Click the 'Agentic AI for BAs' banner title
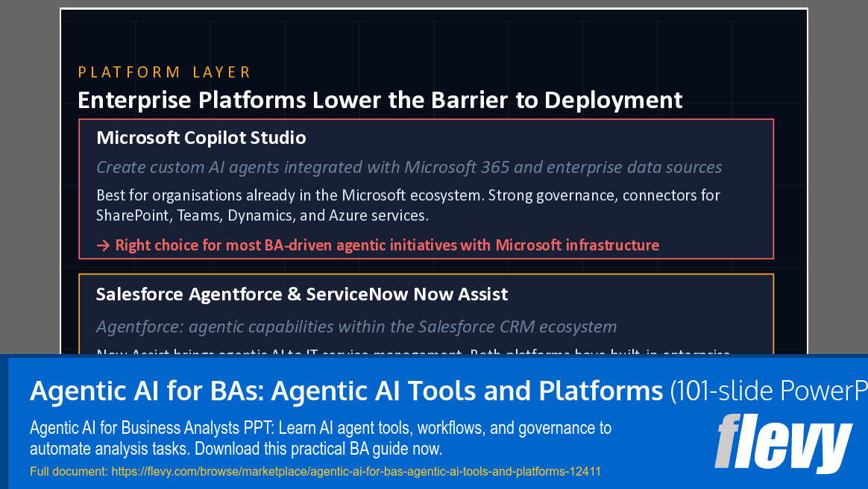The image size is (868, 489). point(449,391)
